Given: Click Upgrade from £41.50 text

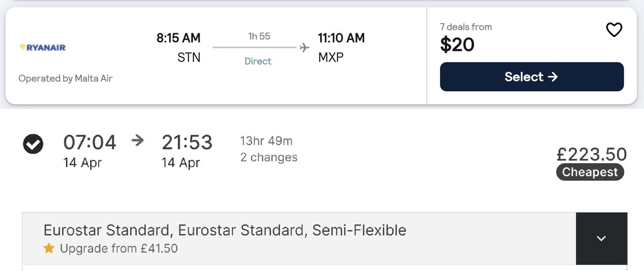Looking at the screenshot, I should tap(119, 248).
